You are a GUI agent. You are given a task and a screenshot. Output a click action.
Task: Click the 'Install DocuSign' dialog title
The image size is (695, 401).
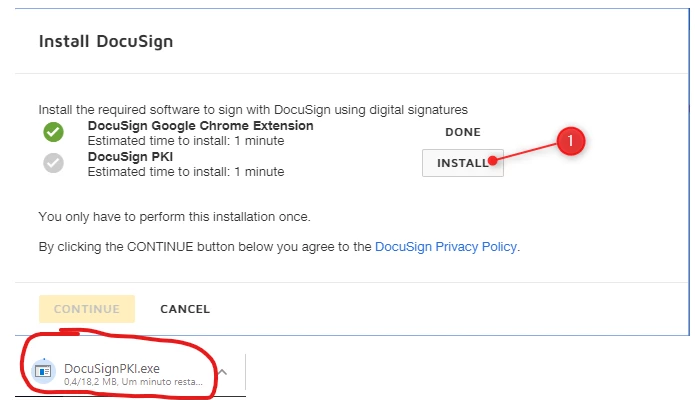(106, 41)
